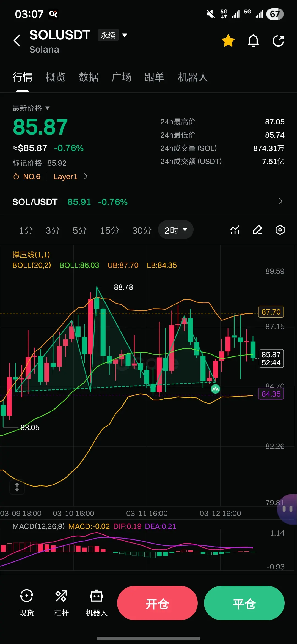Toggle the favorite star for SOLUSDT
The width and height of the screenshot is (297, 644).
click(228, 41)
